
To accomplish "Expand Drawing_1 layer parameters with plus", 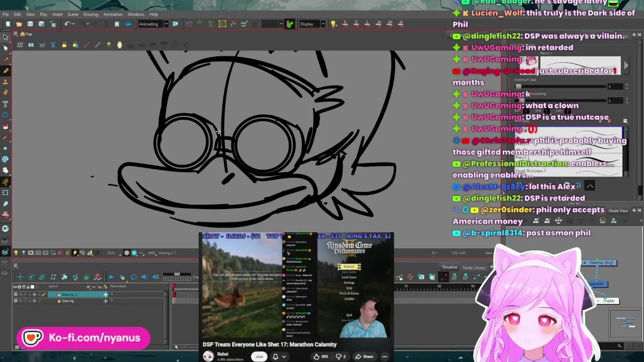I will (105, 295).
